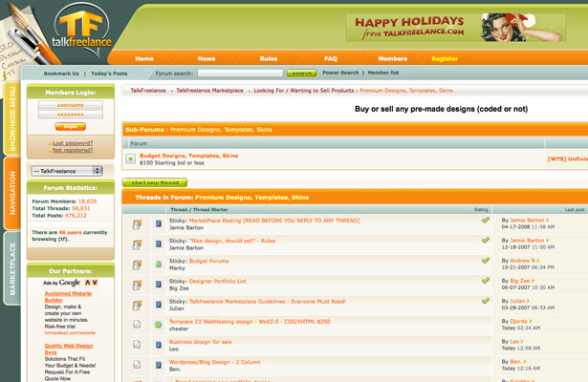Go to last post arrow by Leo
588x382 pixels.
click(x=522, y=341)
